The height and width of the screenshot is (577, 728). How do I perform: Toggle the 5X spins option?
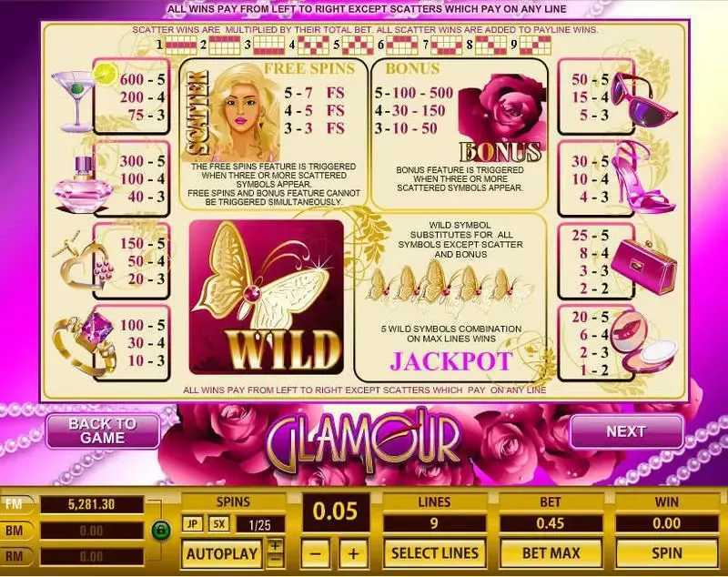point(218,524)
